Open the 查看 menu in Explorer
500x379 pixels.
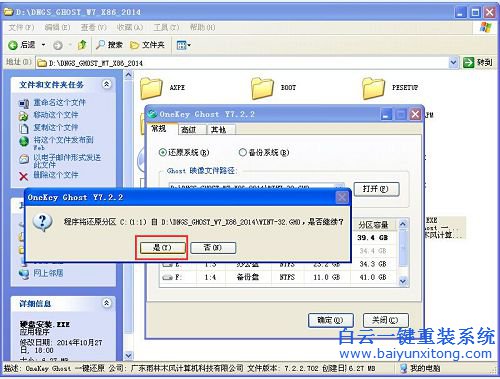pyautogui.click(x=93, y=27)
